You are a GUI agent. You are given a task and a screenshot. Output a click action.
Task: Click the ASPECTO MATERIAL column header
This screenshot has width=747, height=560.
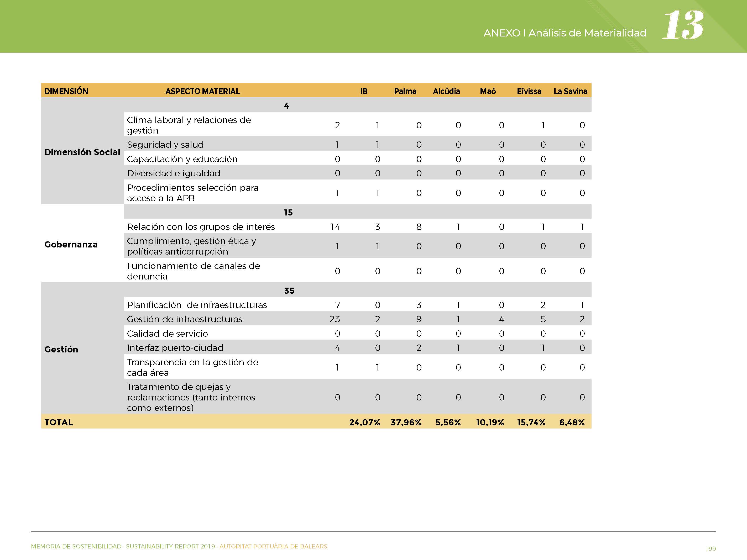point(202,91)
